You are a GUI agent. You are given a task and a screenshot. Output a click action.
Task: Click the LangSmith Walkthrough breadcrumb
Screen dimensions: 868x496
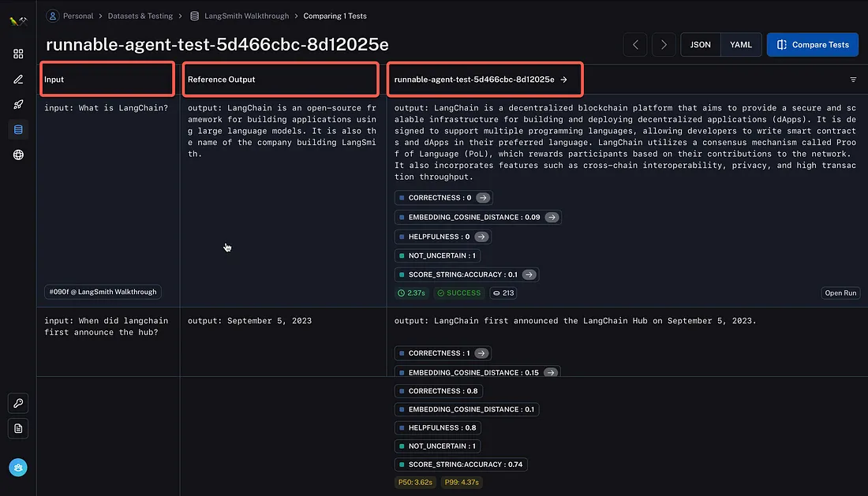pos(246,16)
